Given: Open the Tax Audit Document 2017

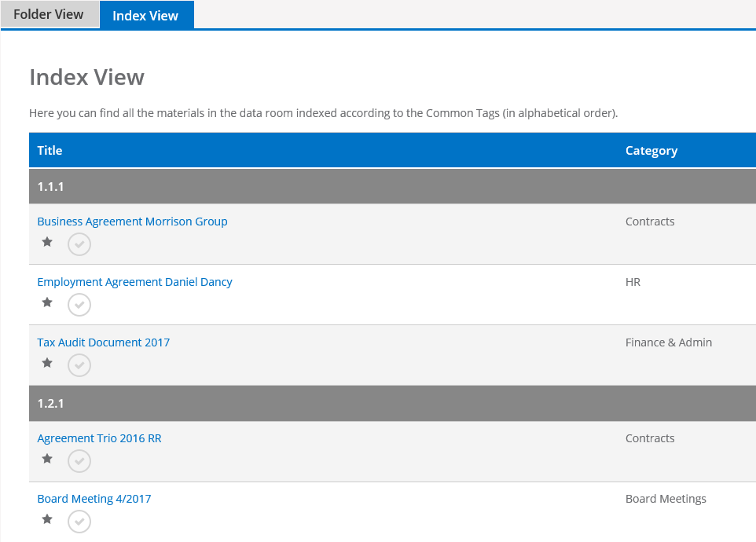Looking at the screenshot, I should (103, 342).
